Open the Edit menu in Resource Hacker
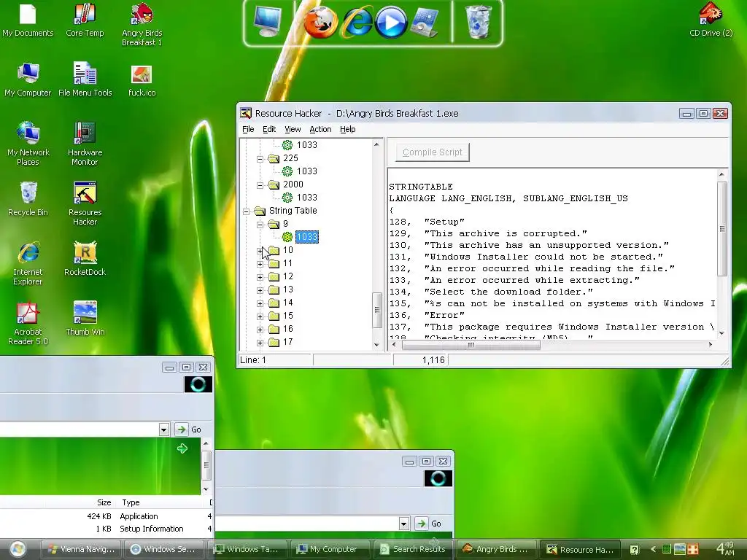 tap(269, 129)
